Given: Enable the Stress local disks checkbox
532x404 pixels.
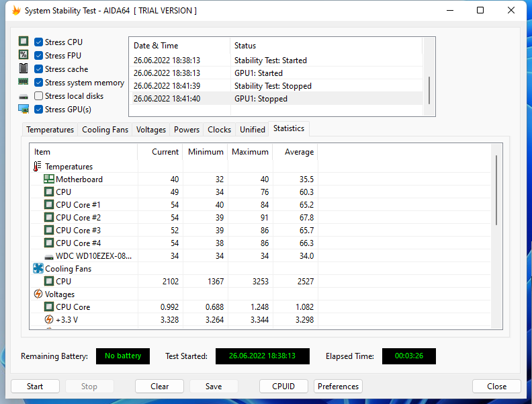Looking at the screenshot, I should [39, 96].
